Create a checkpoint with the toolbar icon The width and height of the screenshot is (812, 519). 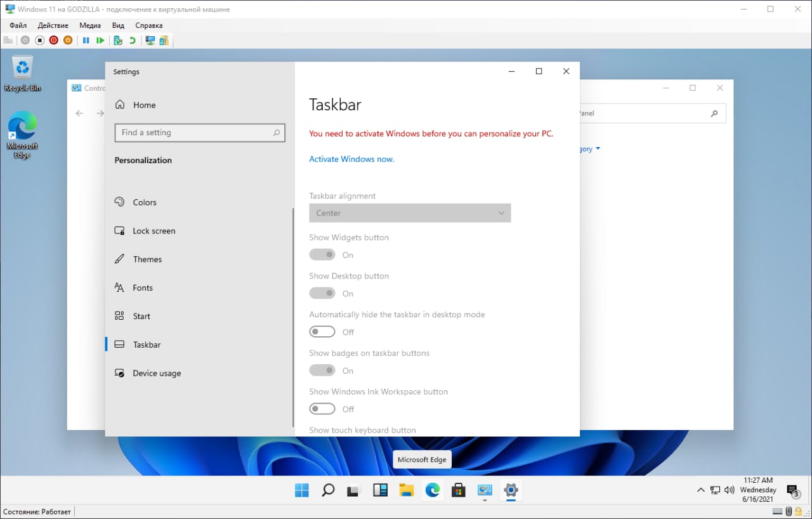[x=117, y=41]
